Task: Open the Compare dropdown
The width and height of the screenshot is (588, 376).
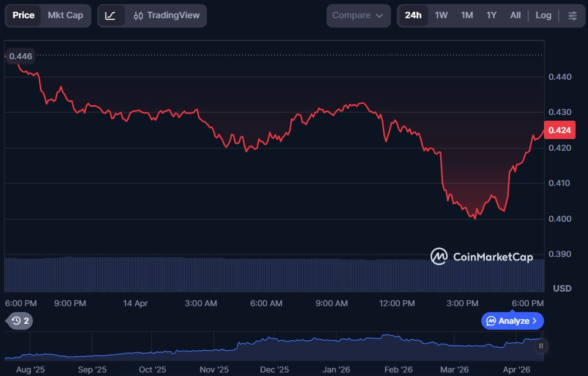Action: (x=358, y=16)
